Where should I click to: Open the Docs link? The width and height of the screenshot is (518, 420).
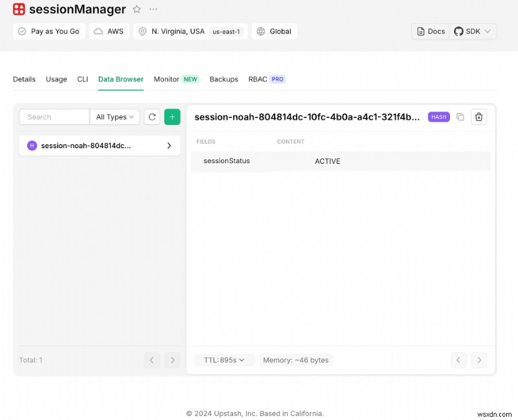pyautogui.click(x=431, y=31)
